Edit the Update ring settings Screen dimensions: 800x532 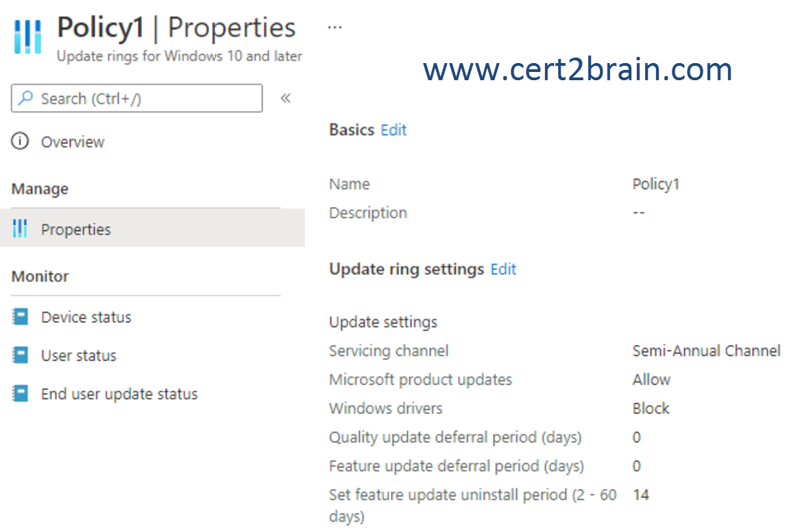click(504, 269)
